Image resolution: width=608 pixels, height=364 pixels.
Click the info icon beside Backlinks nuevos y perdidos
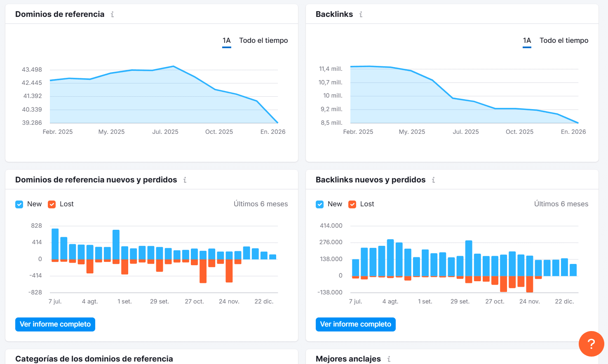click(x=433, y=180)
